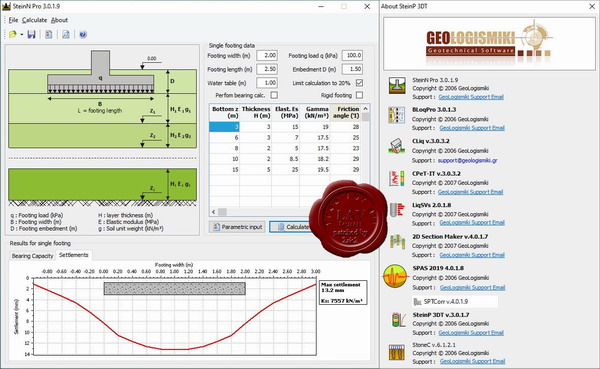The width and height of the screenshot is (600, 369).
Task: Click the Footing width input field
Action: pos(267,56)
